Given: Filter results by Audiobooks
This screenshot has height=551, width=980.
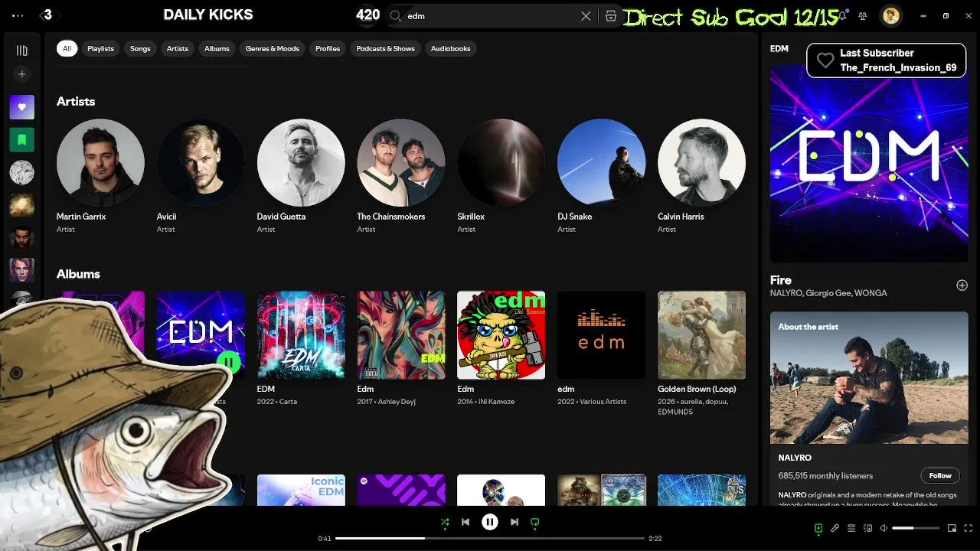Looking at the screenshot, I should pyautogui.click(x=450, y=48).
